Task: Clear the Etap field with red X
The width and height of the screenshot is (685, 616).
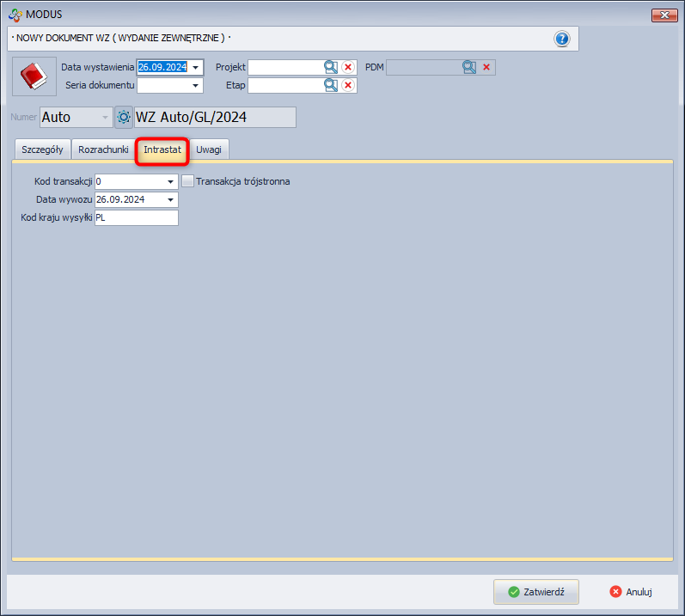Action: [x=348, y=85]
